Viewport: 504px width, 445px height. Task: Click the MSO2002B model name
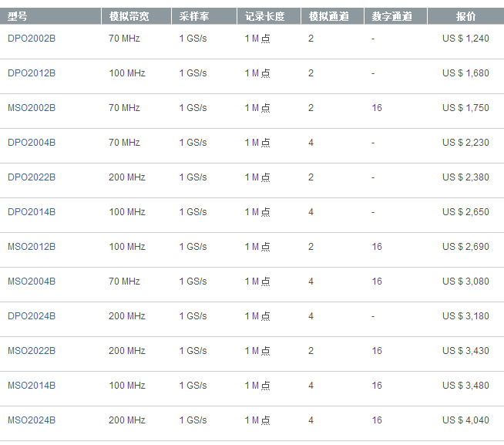click(x=32, y=108)
